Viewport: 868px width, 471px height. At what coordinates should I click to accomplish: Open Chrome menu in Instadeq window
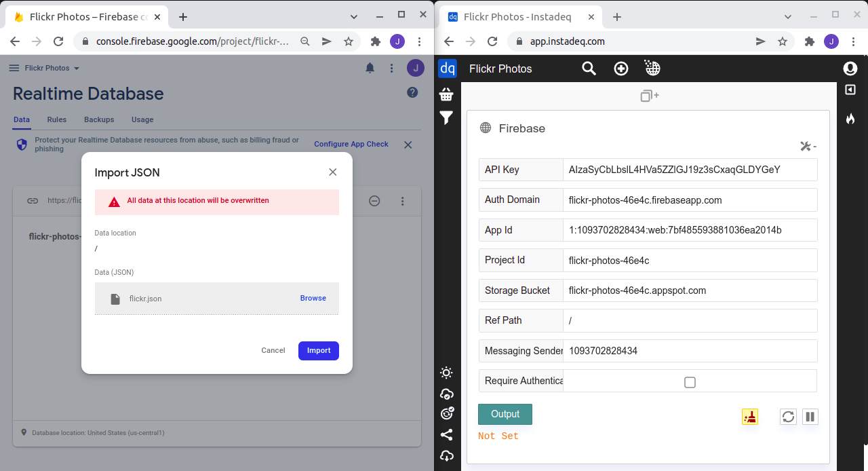pos(852,41)
